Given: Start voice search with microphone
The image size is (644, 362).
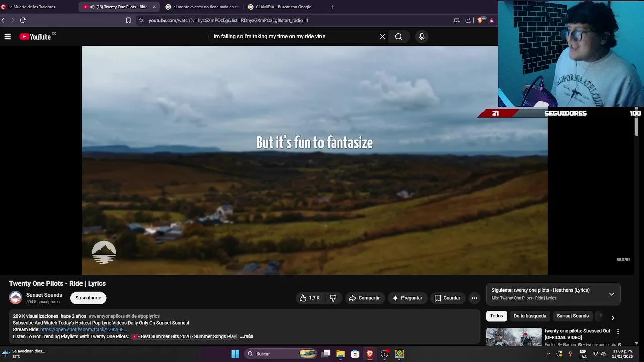Looking at the screenshot, I should [x=422, y=36].
